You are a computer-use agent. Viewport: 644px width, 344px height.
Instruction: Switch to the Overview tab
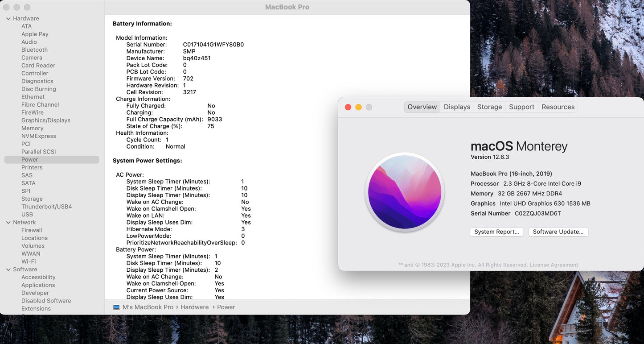[422, 107]
